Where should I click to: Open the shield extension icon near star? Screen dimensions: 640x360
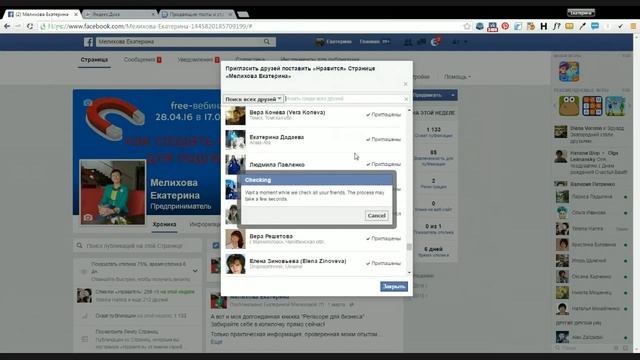[480, 26]
